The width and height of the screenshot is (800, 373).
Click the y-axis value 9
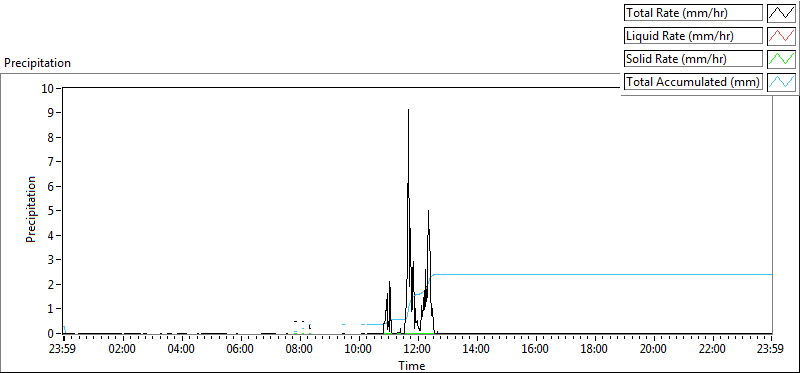52,113
